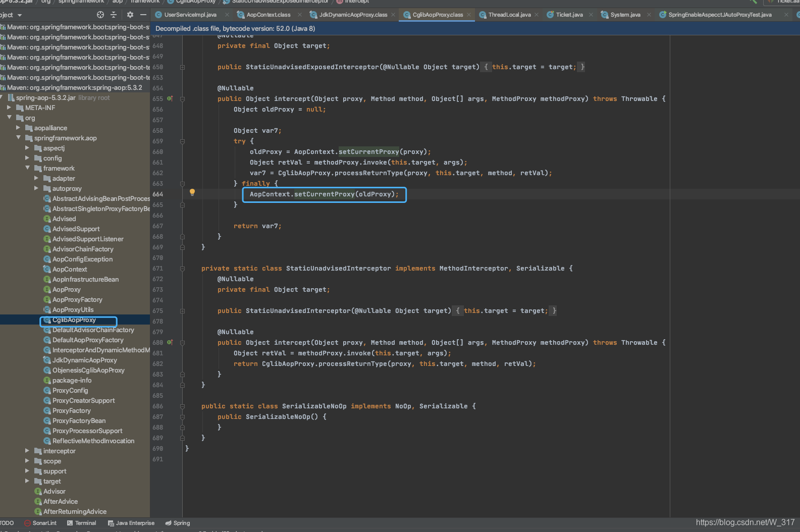This screenshot has height=532, width=800.
Task: Expand the interceptor package
Action: (x=27, y=451)
